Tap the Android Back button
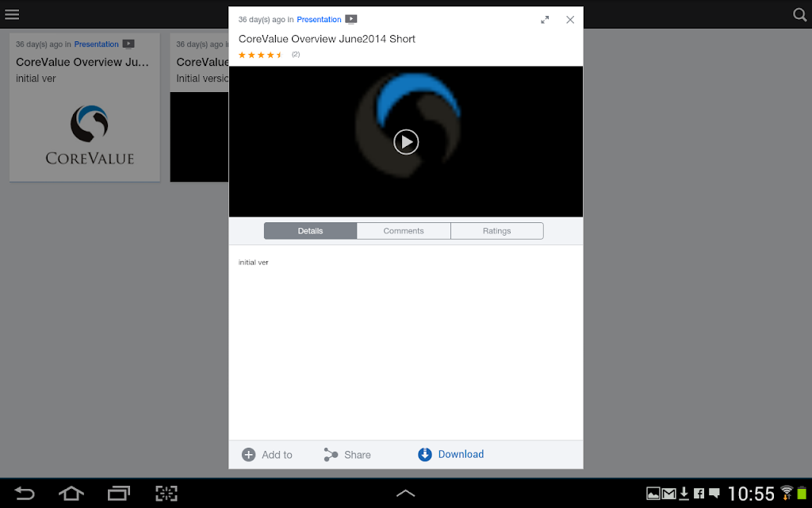Image resolution: width=812 pixels, height=508 pixels. click(24, 493)
